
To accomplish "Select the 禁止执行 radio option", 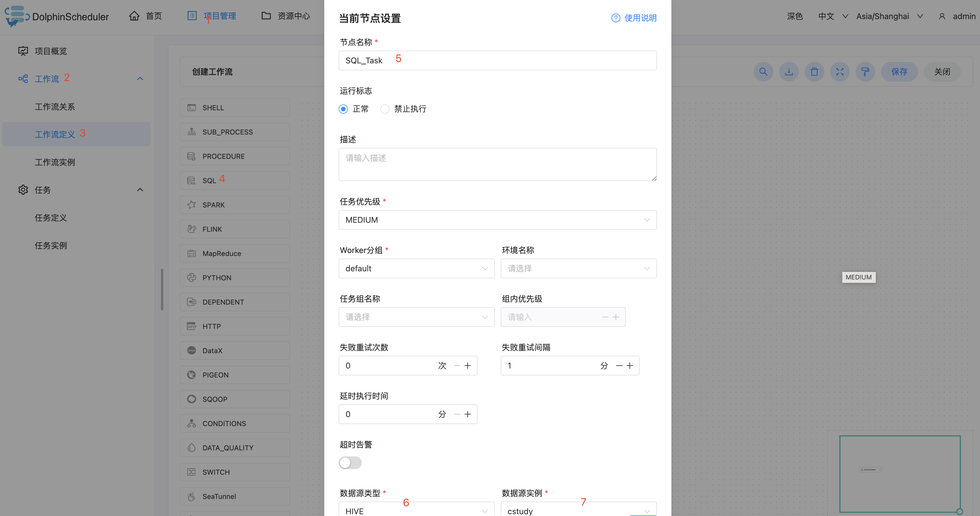I will pos(385,109).
